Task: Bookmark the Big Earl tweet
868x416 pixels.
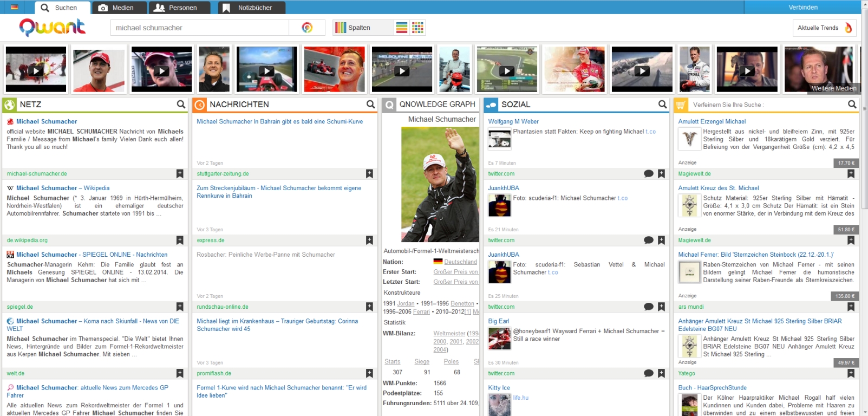Action: pyautogui.click(x=661, y=374)
